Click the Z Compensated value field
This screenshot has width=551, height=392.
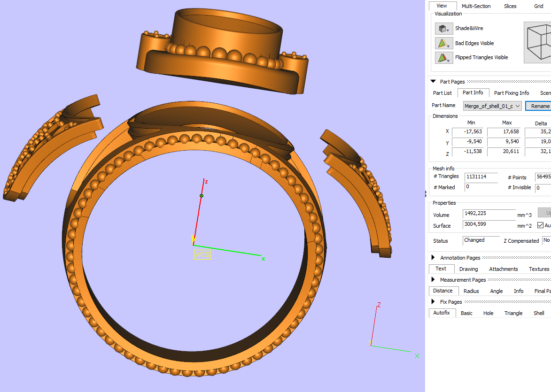click(x=546, y=240)
